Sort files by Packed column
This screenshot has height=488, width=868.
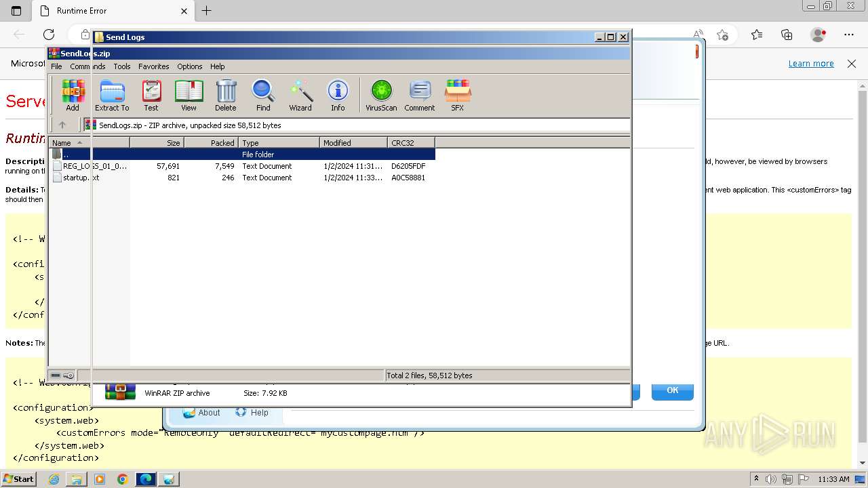tap(211, 143)
